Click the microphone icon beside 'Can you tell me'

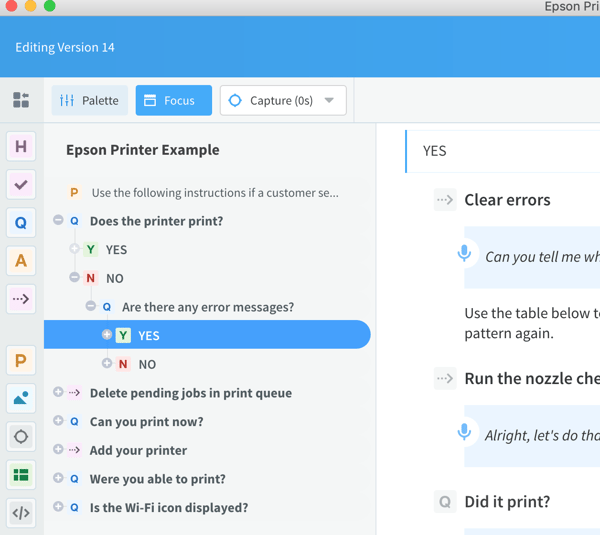coord(464,254)
